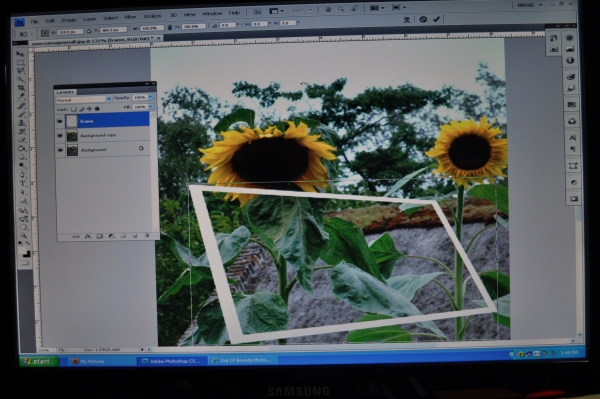Select the Crop tool

click(21, 88)
